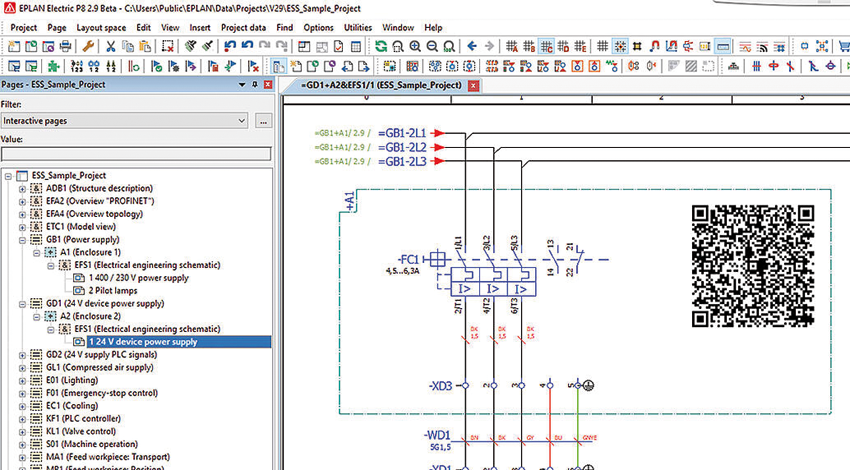The image size is (850, 470).
Task: Click the Paste clipboard icon
Action: click(x=144, y=47)
